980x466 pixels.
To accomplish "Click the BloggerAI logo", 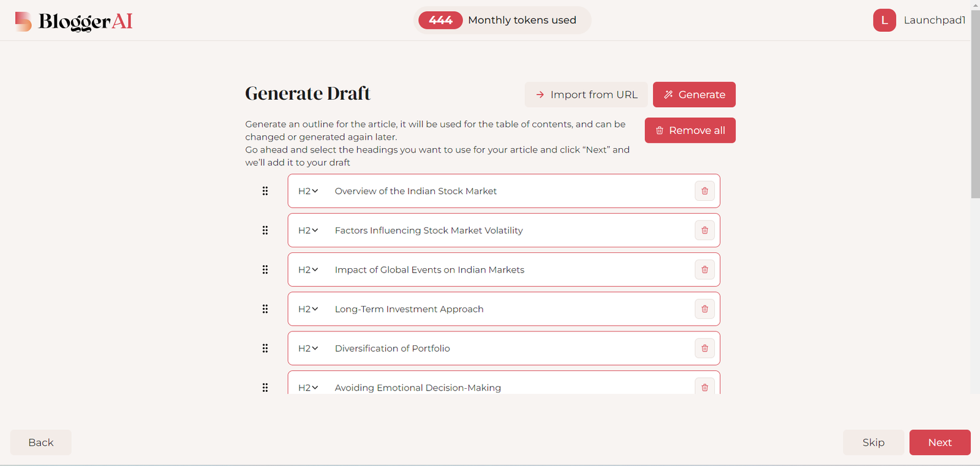I will (73, 21).
